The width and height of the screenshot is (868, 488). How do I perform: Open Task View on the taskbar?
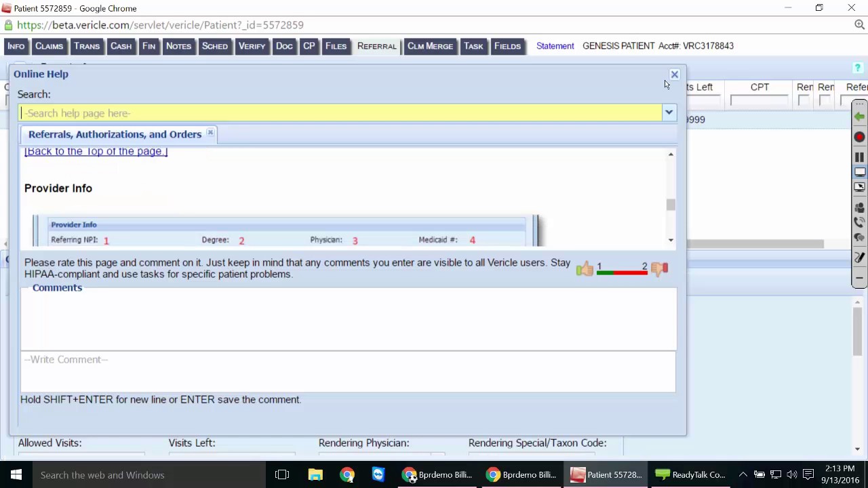point(282,475)
